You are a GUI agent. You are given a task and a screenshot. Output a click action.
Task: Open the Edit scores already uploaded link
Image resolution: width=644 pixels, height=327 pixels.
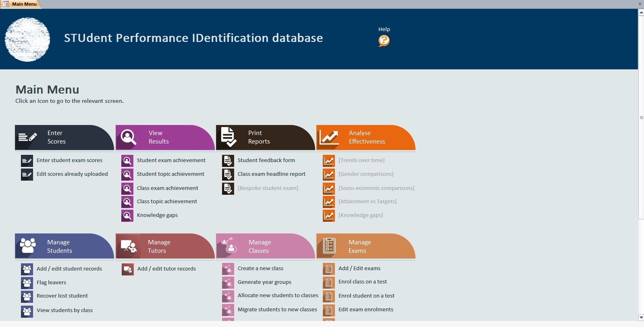tap(72, 174)
